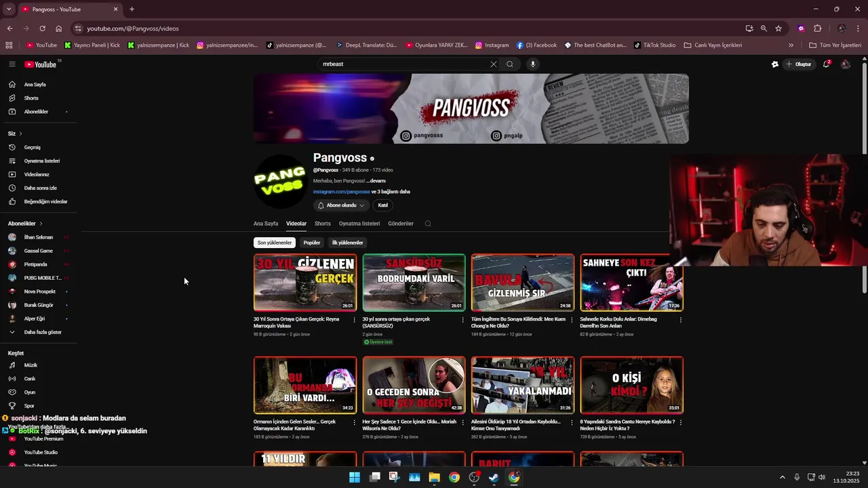Expand the Siz section chevron

21,134
